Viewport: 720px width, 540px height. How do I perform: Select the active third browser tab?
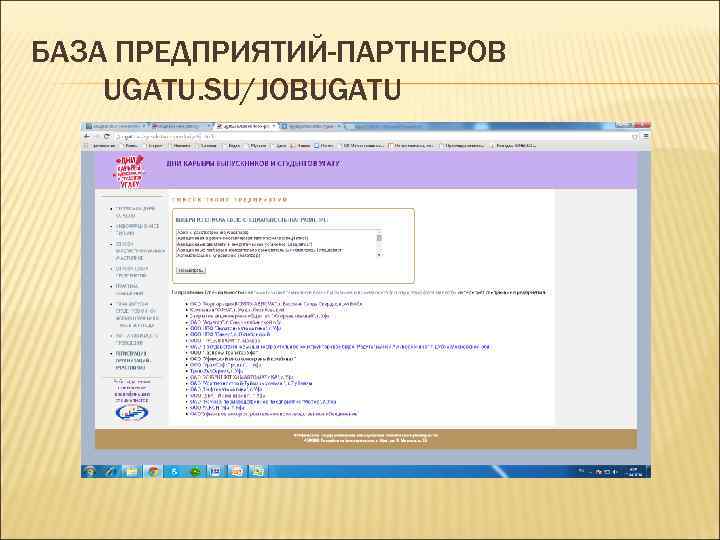coord(246,126)
